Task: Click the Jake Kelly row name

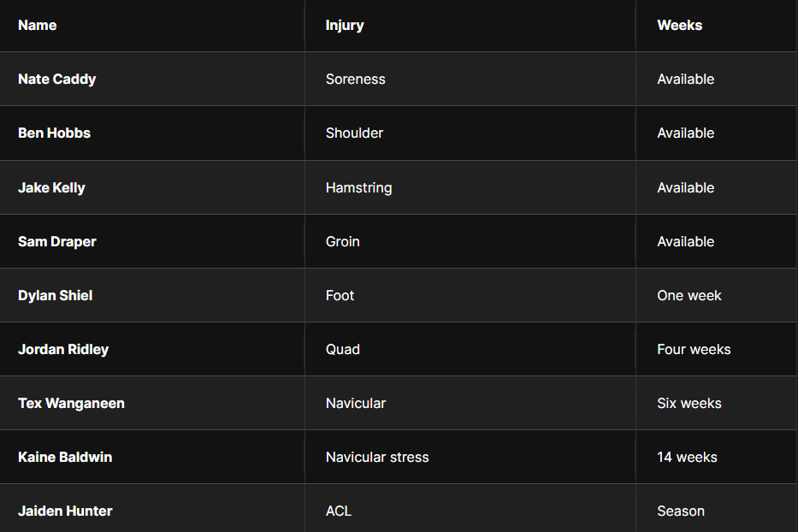Action: coord(51,187)
